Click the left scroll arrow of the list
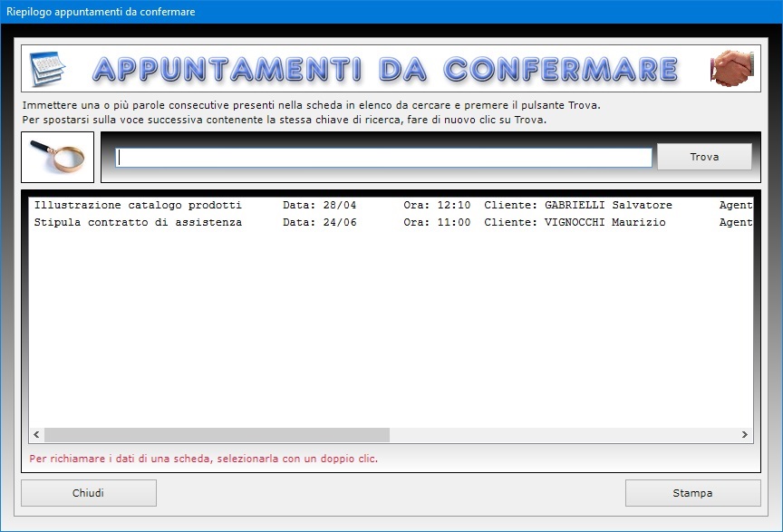Image resolution: width=783 pixels, height=532 pixels. (36, 435)
